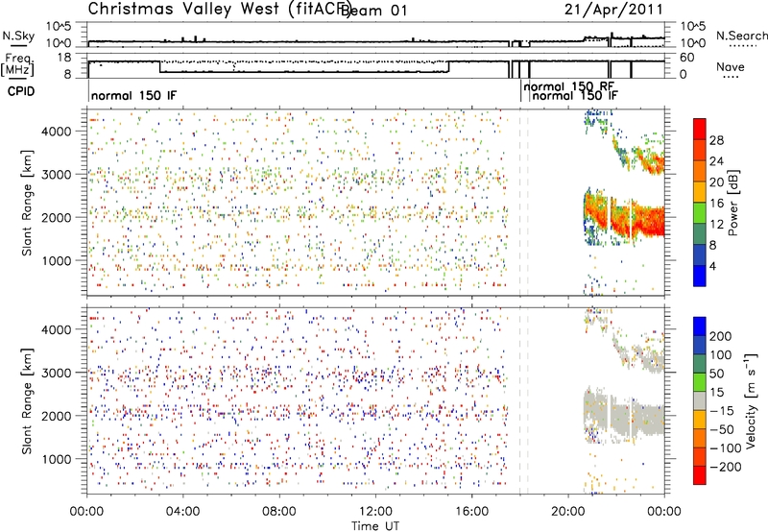The height and width of the screenshot is (532, 768).
Task: Click the 'CPID' row label
Action: coord(21,91)
